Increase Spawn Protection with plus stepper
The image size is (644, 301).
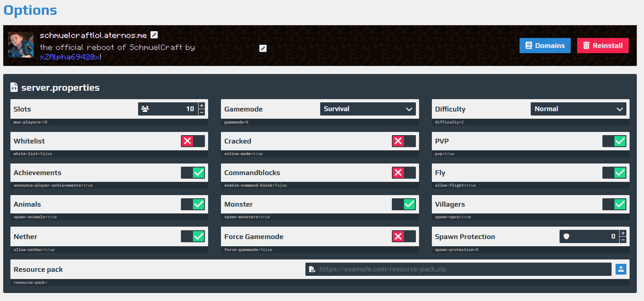coord(623,233)
